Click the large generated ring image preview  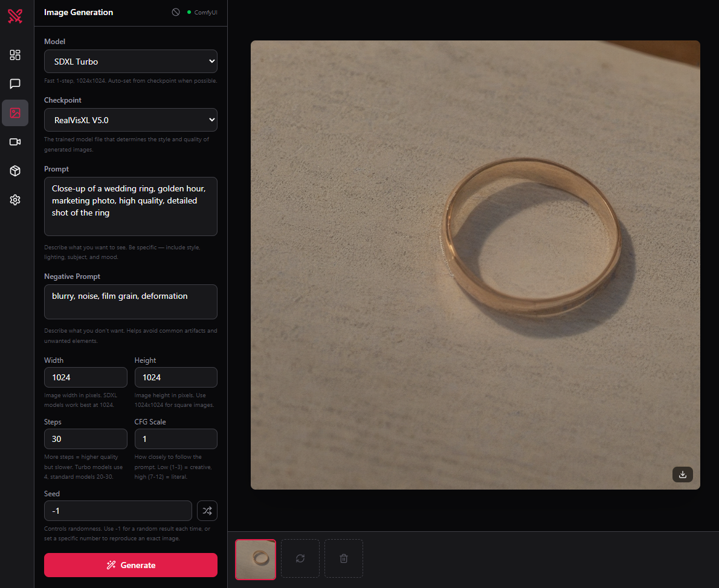475,265
